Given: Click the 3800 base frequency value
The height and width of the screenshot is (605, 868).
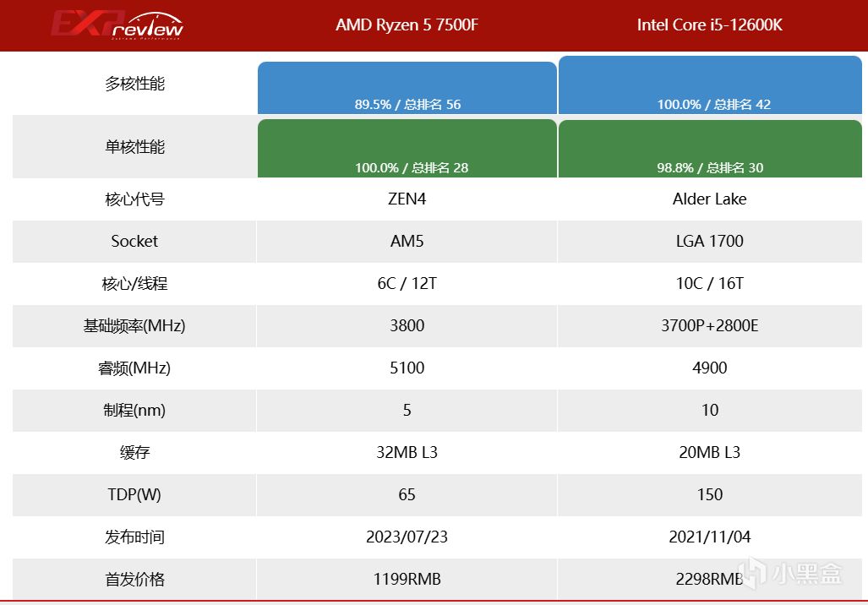Looking at the screenshot, I should (x=407, y=325).
